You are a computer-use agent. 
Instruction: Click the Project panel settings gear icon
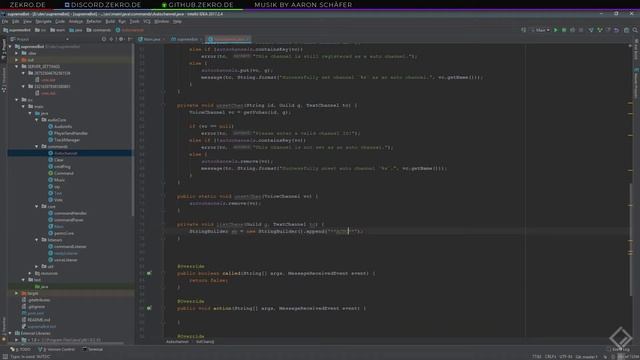pyautogui.click(x=121, y=39)
